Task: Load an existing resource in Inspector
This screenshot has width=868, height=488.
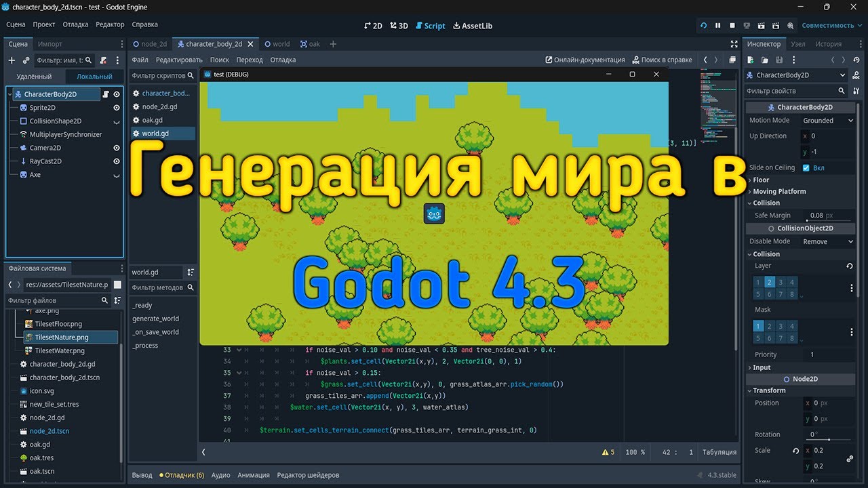Action: coord(764,60)
